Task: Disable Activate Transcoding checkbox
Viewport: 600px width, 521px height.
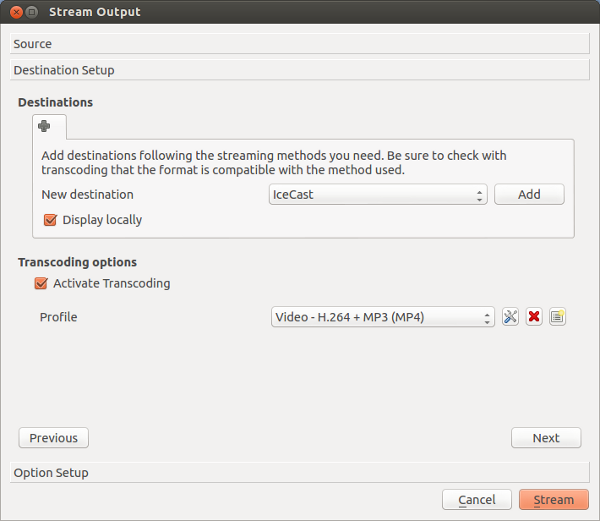Action: (41, 283)
